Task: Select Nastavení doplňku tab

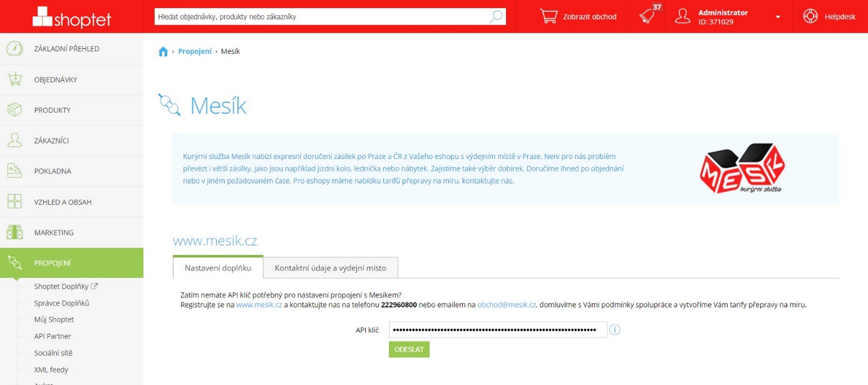Action: [x=218, y=267]
